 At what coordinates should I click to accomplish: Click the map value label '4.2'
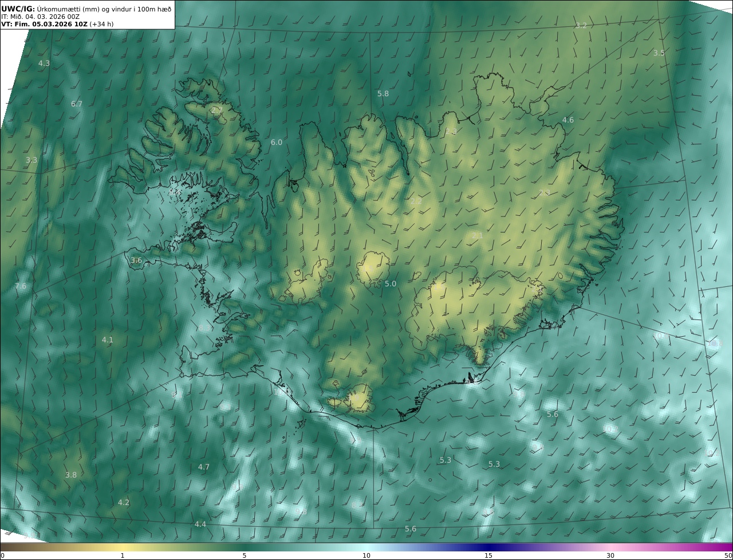click(x=124, y=502)
